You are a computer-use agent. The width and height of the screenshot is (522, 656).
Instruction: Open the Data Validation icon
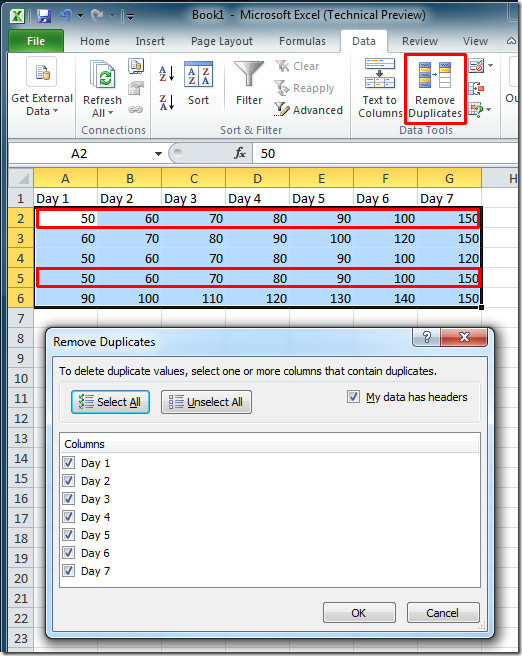pyautogui.click(x=476, y=66)
